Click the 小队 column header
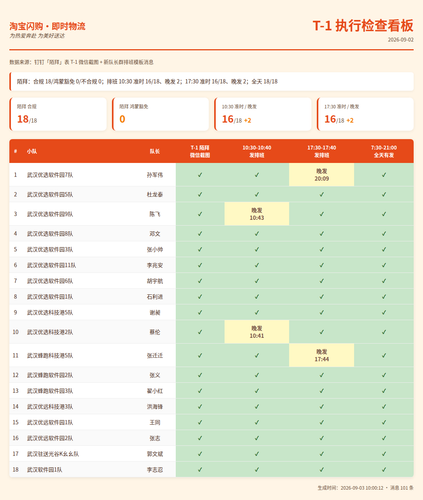Viewport: 423px width, 500px height. (32, 151)
